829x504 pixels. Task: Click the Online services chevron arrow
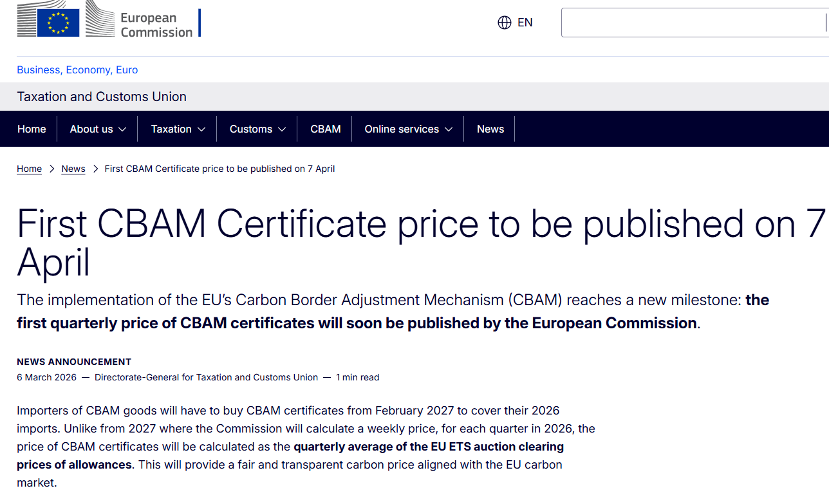(x=449, y=129)
